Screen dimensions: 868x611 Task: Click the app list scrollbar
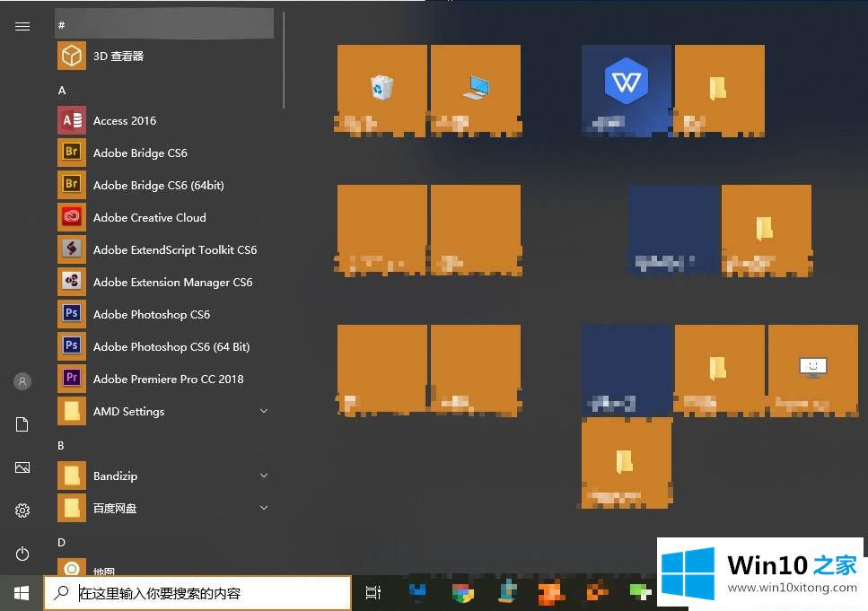(284, 61)
